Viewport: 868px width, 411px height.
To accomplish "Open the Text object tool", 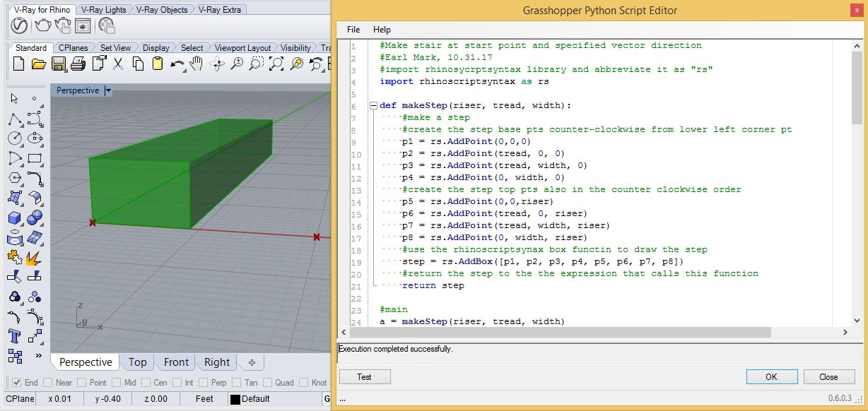I will point(15,336).
